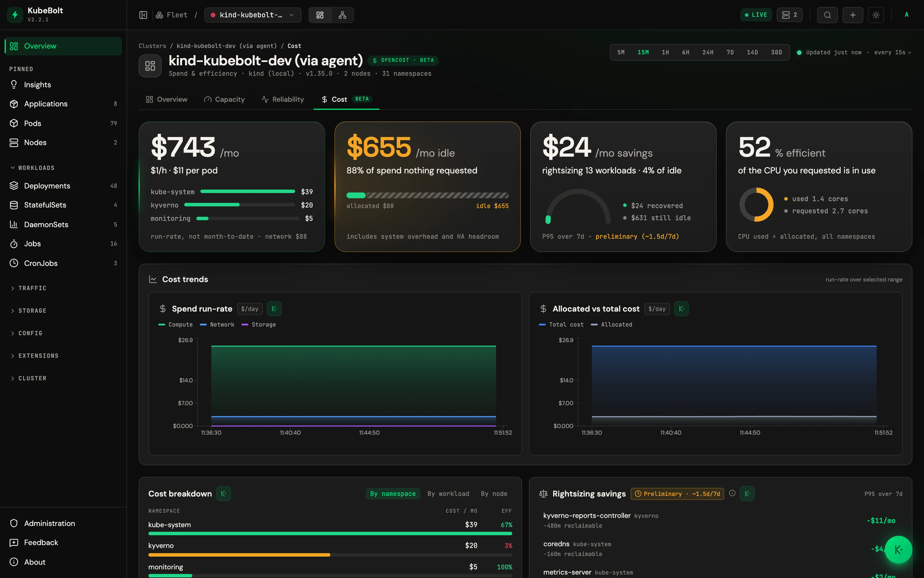
Task: Click the plus add button in header
Action: click(853, 15)
